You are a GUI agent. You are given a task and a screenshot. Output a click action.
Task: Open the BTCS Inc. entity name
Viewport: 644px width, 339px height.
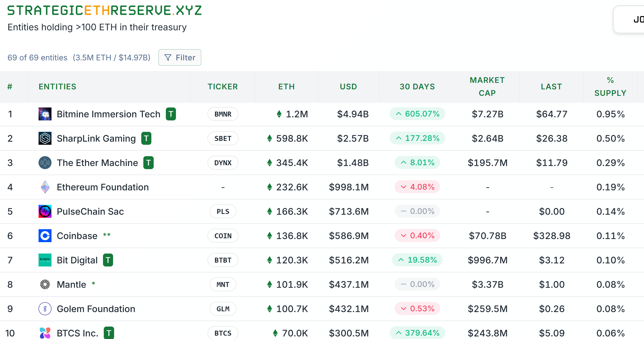coord(78,333)
